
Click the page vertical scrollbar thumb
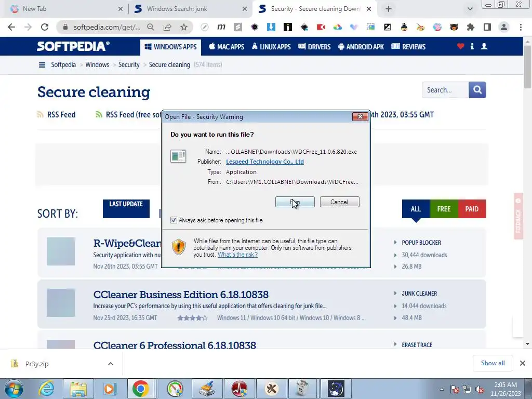tap(527, 66)
